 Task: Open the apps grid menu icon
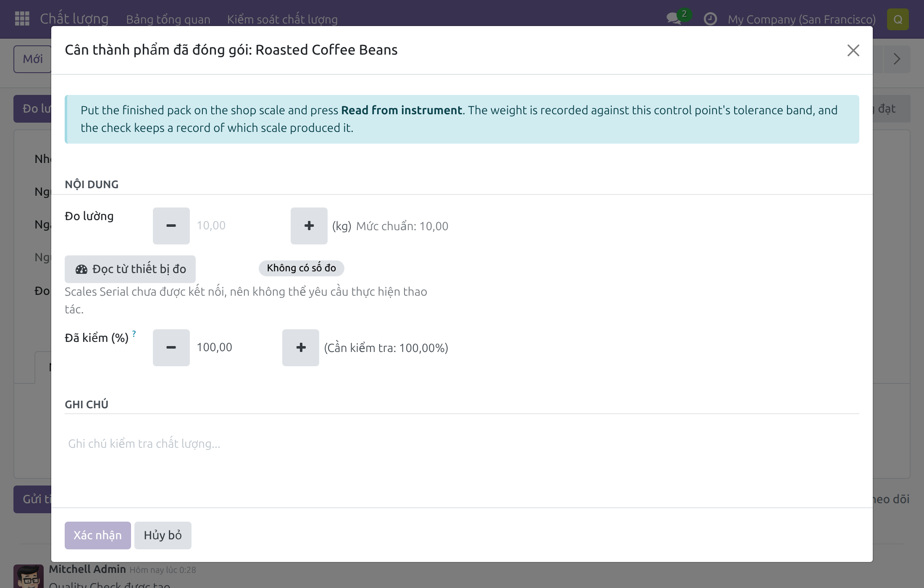[22, 19]
